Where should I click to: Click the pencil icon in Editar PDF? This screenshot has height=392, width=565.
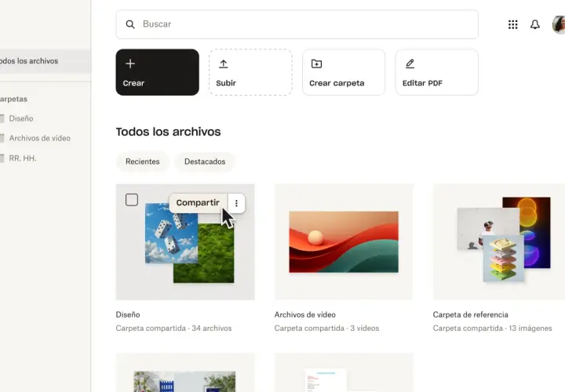pos(410,64)
